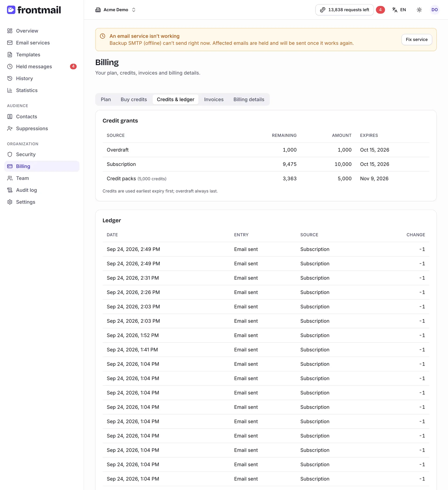Open the EN language selector
The height and width of the screenshot is (490, 448).
[399, 10]
